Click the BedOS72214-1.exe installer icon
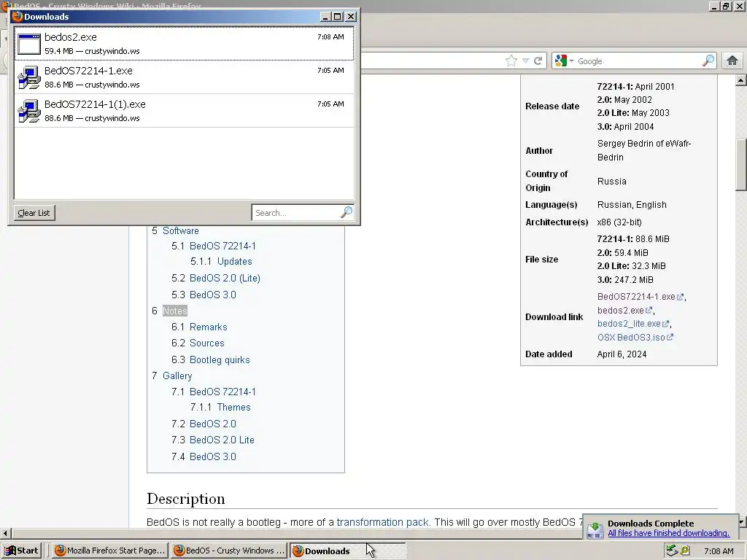The width and height of the screenshot is (747, 560). [29, 77]
